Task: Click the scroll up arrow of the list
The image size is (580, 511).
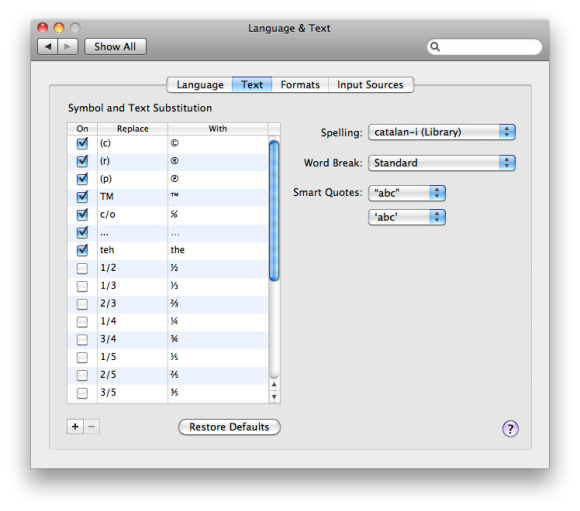Action: tap(274, 385)
